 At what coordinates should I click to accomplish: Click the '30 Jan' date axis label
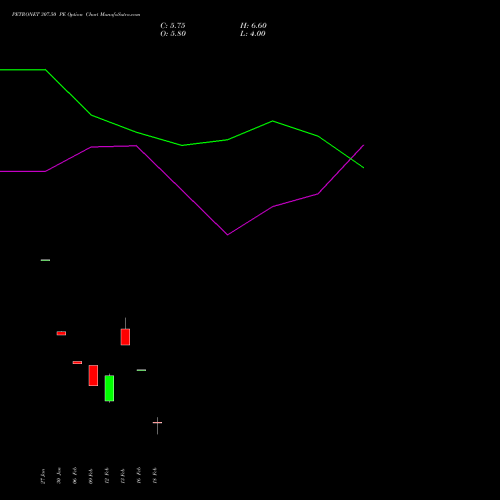point(59,476)
